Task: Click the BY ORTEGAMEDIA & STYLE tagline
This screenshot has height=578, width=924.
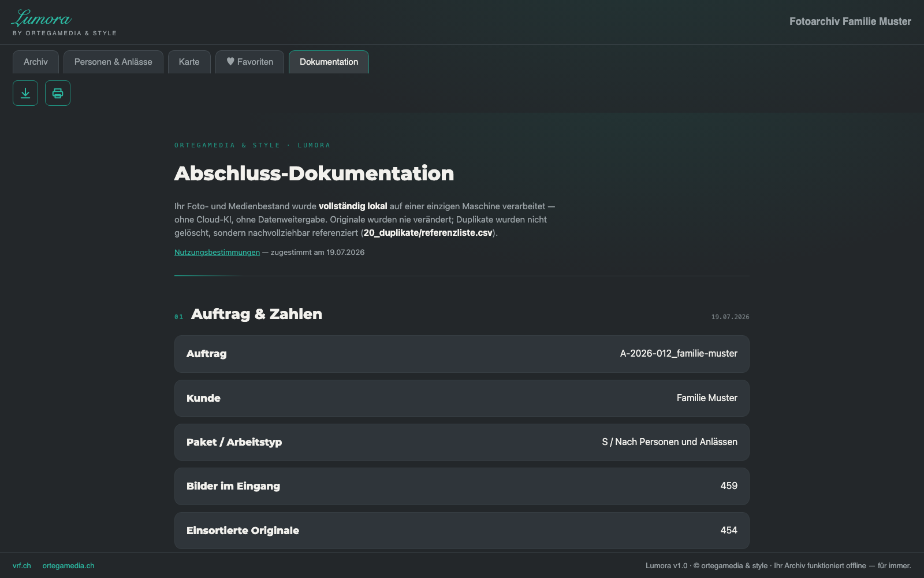Action: click(x=65, y=34)
